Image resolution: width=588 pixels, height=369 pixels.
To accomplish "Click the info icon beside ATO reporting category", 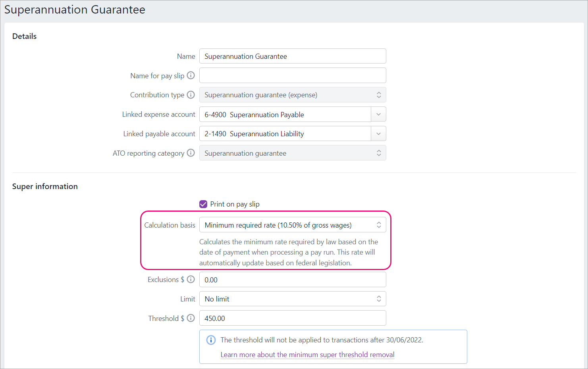I will [191, 153].
